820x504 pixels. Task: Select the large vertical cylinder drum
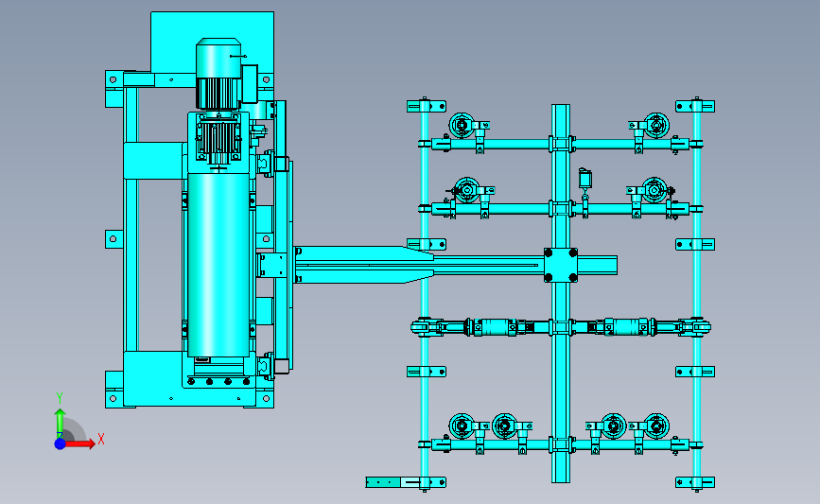coord(218,265)
